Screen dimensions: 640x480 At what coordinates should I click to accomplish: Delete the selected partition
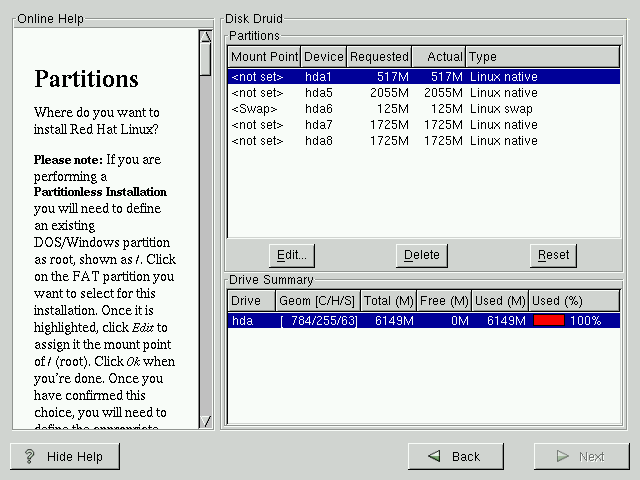pyautogui.click(x=421, y=255)
